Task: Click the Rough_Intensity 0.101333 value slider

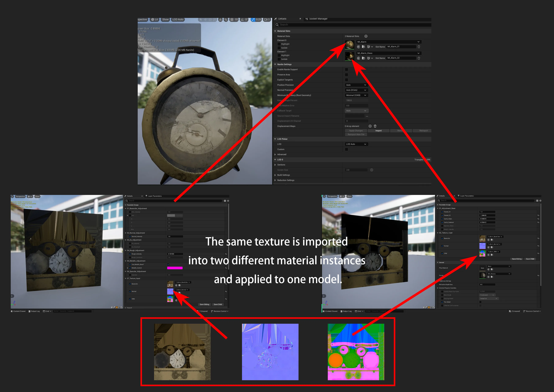Action: tap(175, 254)
